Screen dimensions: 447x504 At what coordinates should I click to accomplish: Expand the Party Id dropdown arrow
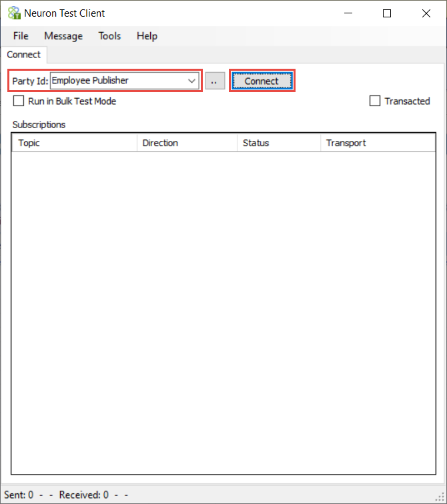click(x=192, y=81)
